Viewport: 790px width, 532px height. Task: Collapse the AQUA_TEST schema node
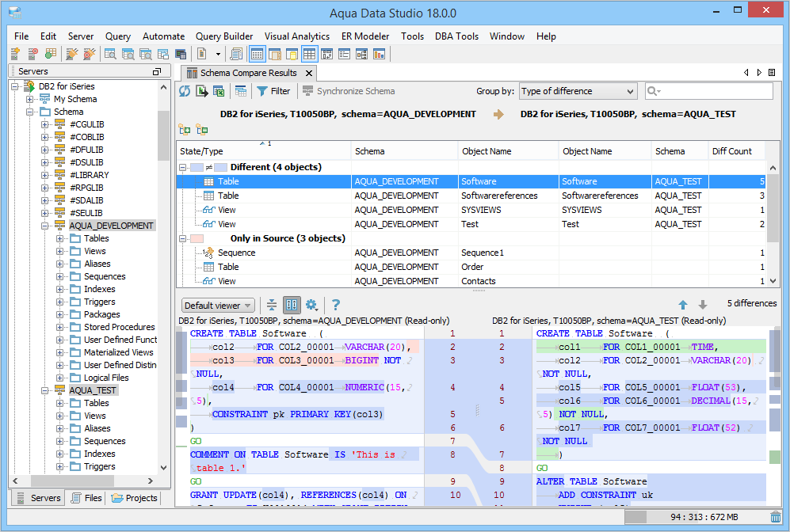click(x=45, y=390)
